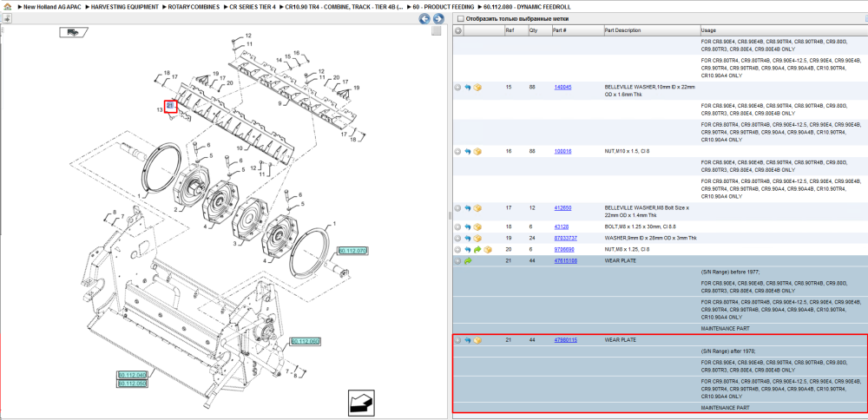Add wear plate 47980115 with plus icon
The height and width of the screenshot is (420, 868).
click(457, 340)
